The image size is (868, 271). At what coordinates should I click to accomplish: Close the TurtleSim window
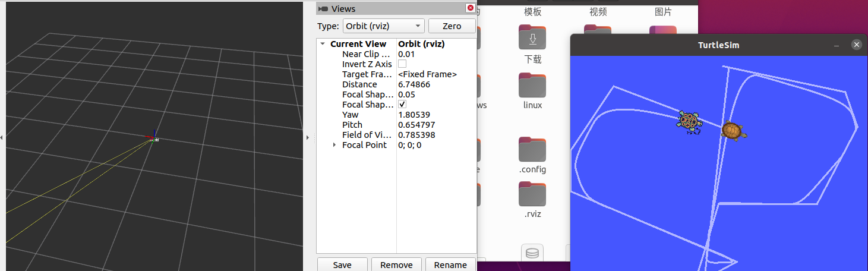point(856,45)
